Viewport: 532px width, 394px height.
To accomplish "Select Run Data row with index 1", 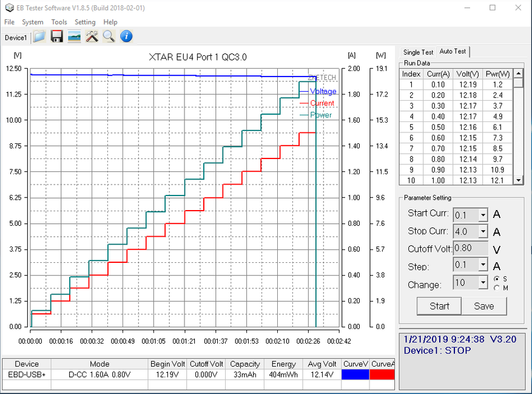I will point(456,84).
